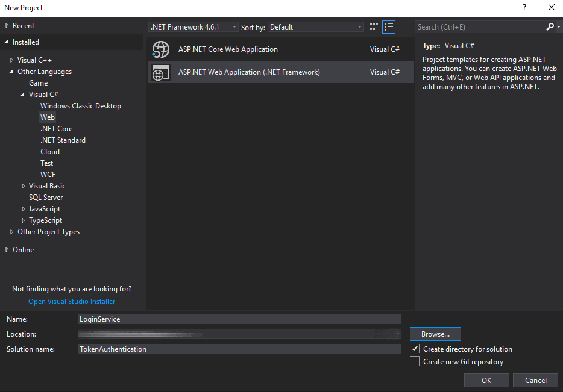Switch to small icons list view
This screenshot has height=392, width=563.
pyautogui.click(x=389, y=27)
